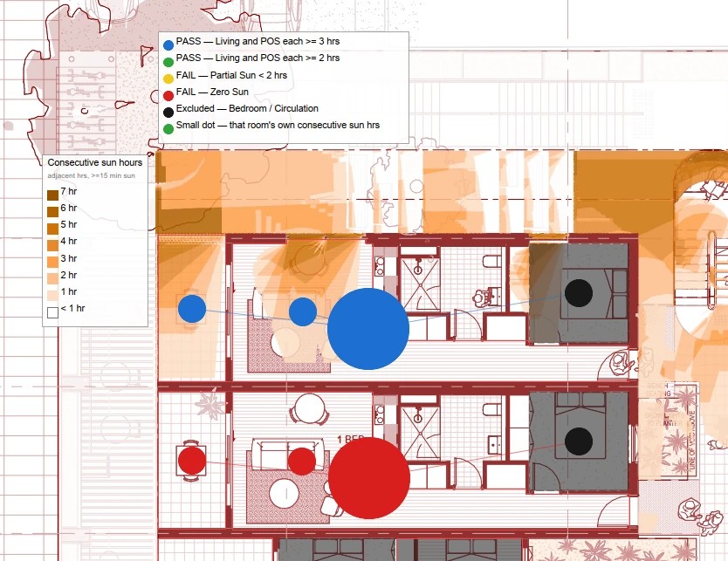Viewport: 728px width, 561px height.
Task: Select text 'Excluded — Bedroom / Circulation'
Action: point(247,108)
